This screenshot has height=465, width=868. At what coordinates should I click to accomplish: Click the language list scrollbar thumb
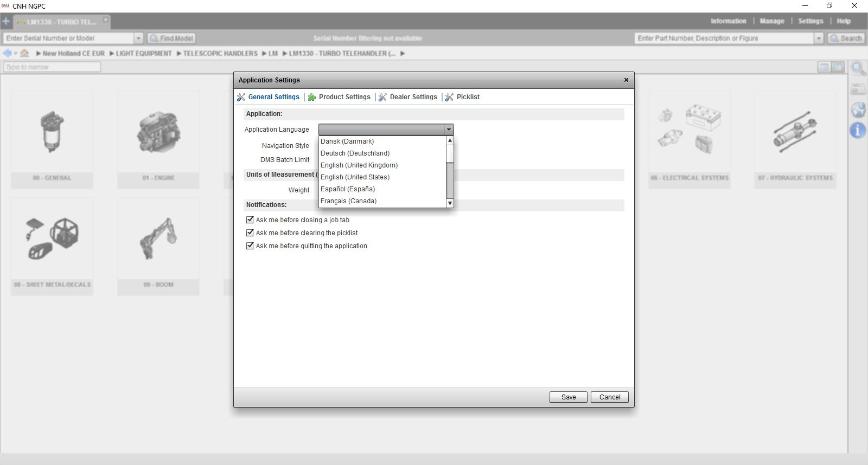450,153
